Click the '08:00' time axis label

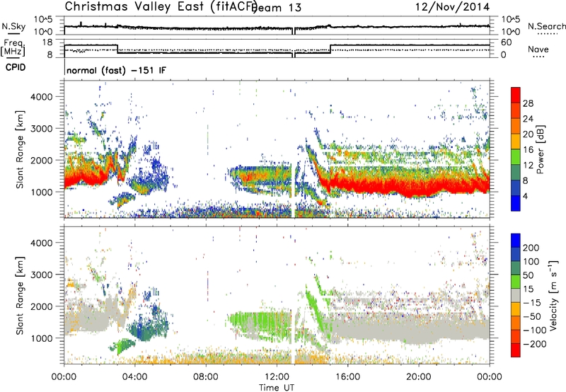tap(206, 377)
